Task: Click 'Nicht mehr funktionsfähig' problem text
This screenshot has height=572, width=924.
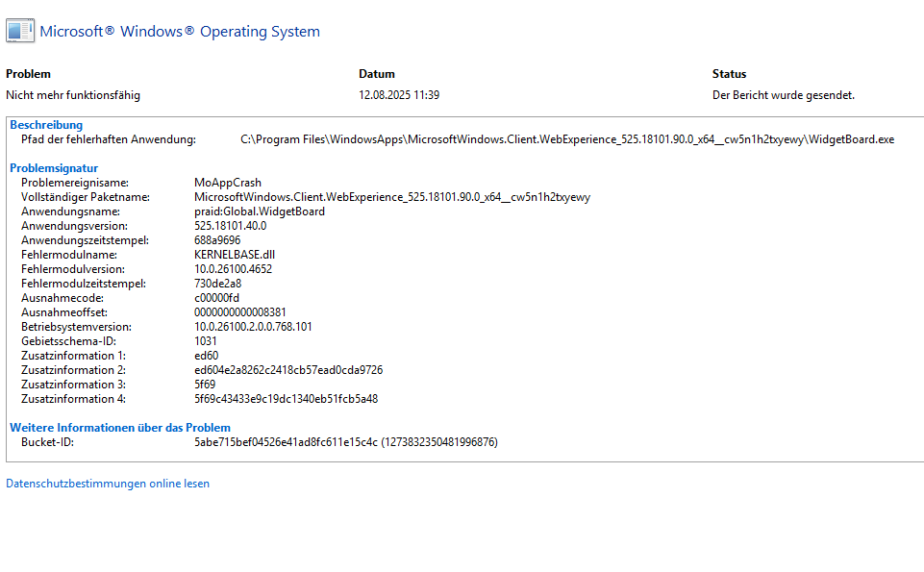Action: click(x=73, y=95)
